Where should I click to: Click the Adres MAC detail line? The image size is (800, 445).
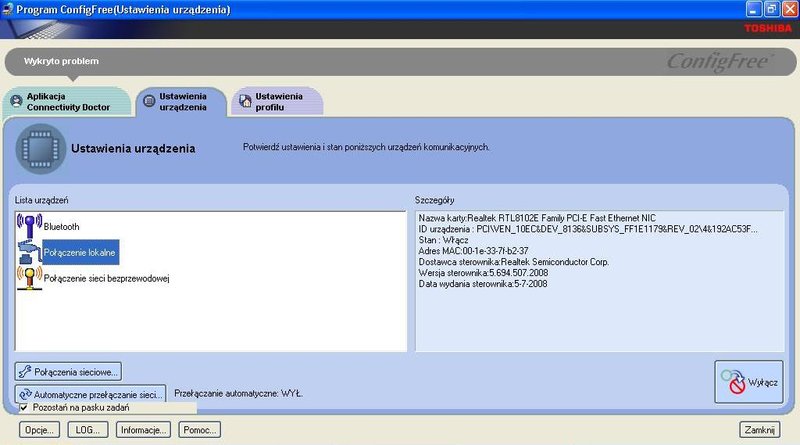click(473, 251)
